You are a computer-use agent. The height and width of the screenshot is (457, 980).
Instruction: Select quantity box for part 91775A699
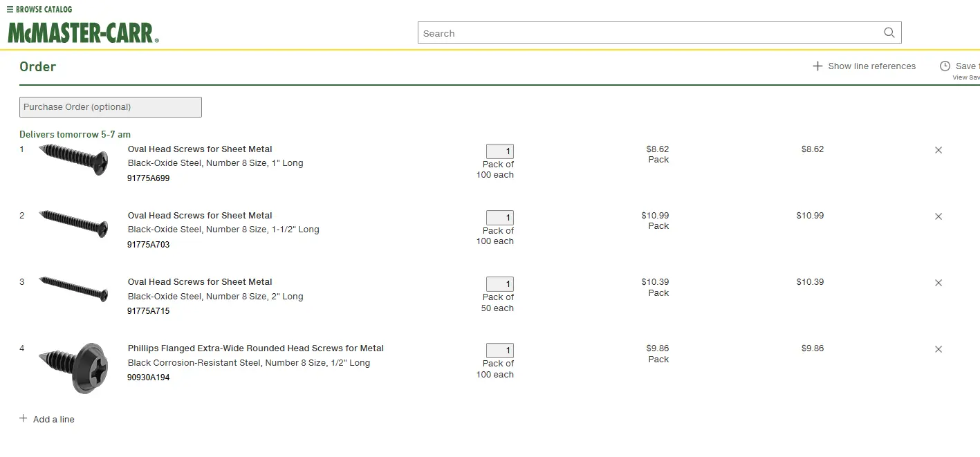[x=500, y=151]
